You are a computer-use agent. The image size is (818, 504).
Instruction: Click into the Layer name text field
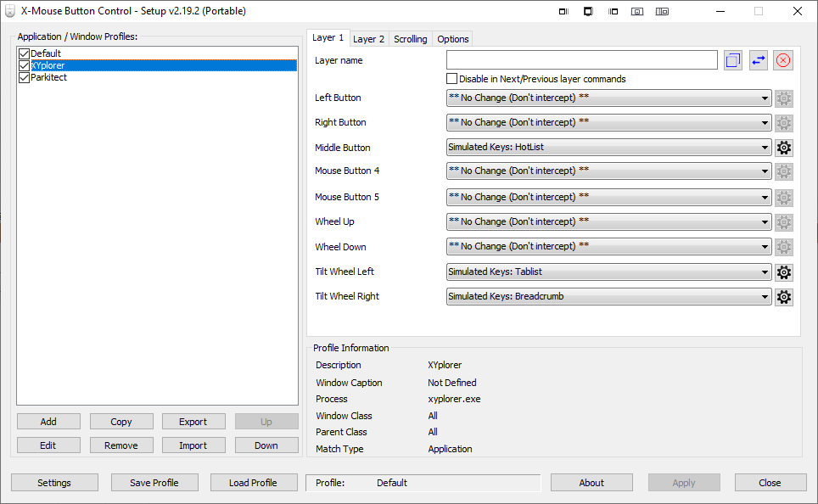[x=581, y=60]
